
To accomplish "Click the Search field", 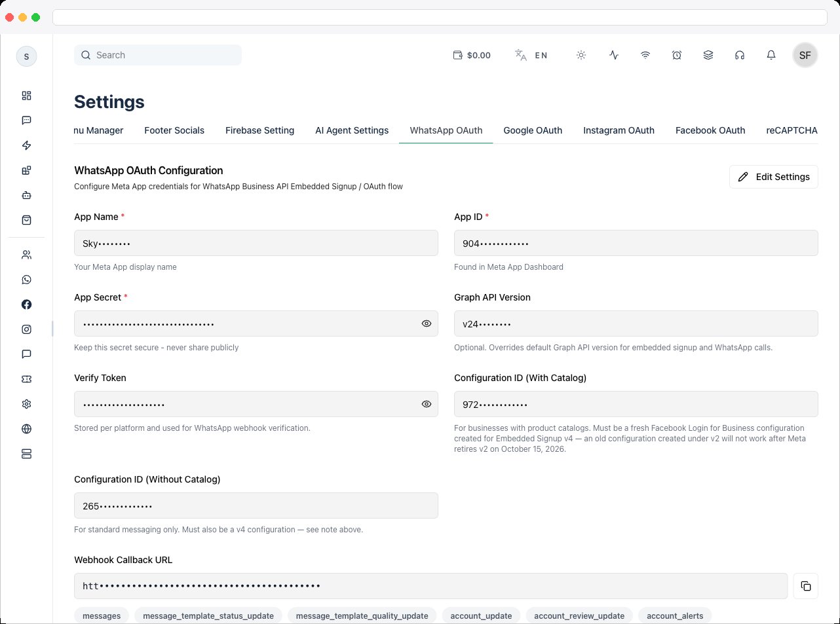I will coord(158,55).
